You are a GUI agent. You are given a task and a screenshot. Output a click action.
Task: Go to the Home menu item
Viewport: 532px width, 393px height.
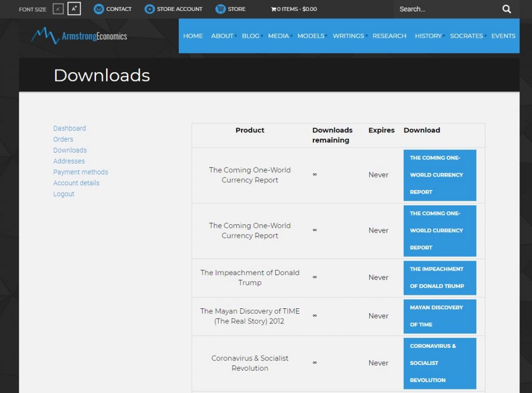pos(193,36)
